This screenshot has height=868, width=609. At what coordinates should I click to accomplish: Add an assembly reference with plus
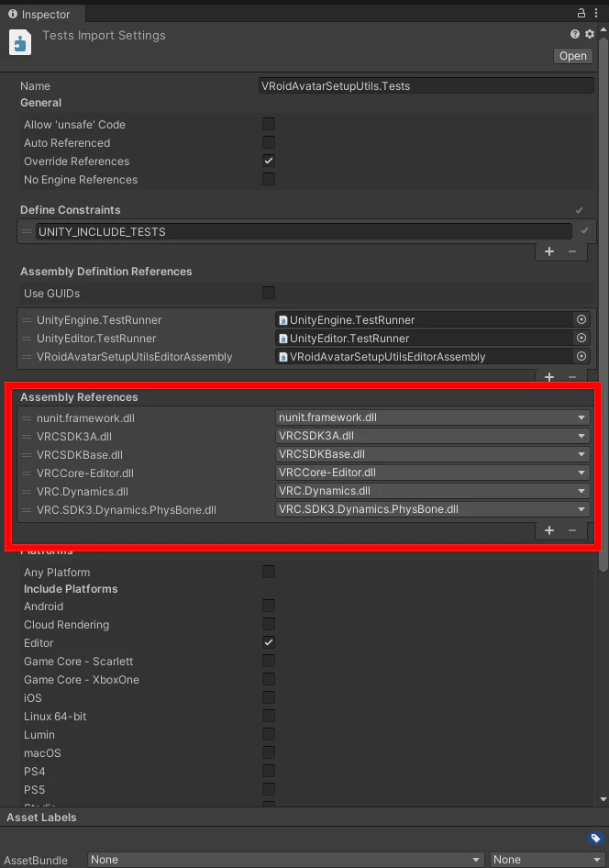tap(549, 530)
